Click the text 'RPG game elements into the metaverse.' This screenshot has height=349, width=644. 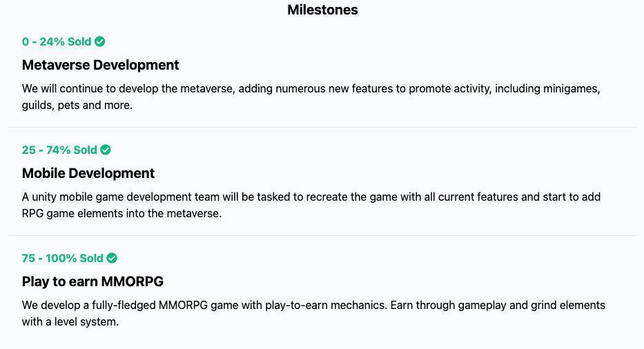122,214
